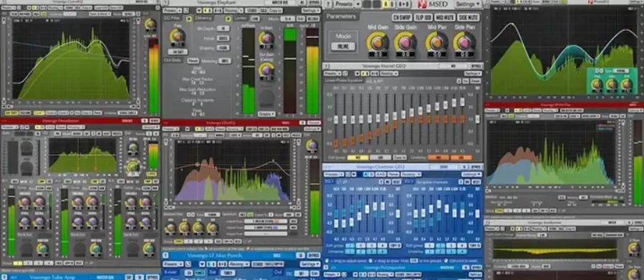644x280 pixels.
Task: Change the Shaping selector in Elephant
Action: tap(223, 48)
